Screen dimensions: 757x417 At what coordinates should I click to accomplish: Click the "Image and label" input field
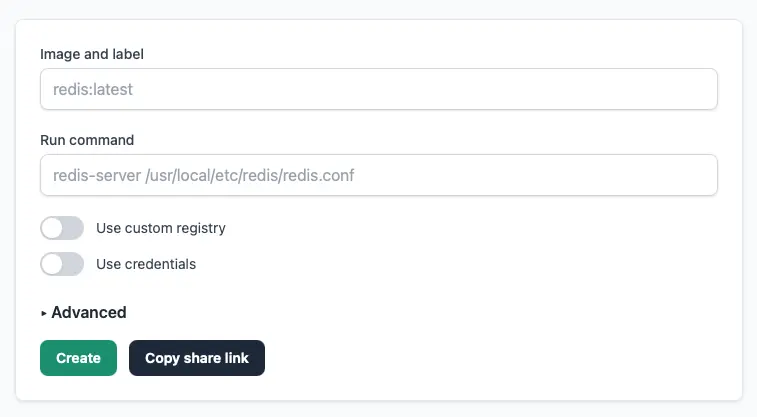click(378, 89)
